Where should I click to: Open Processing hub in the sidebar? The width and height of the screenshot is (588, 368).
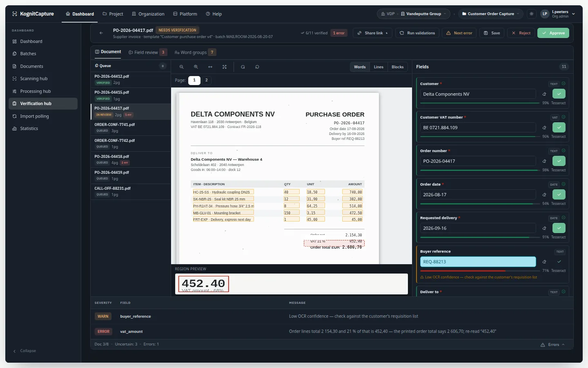coord(43,91)
